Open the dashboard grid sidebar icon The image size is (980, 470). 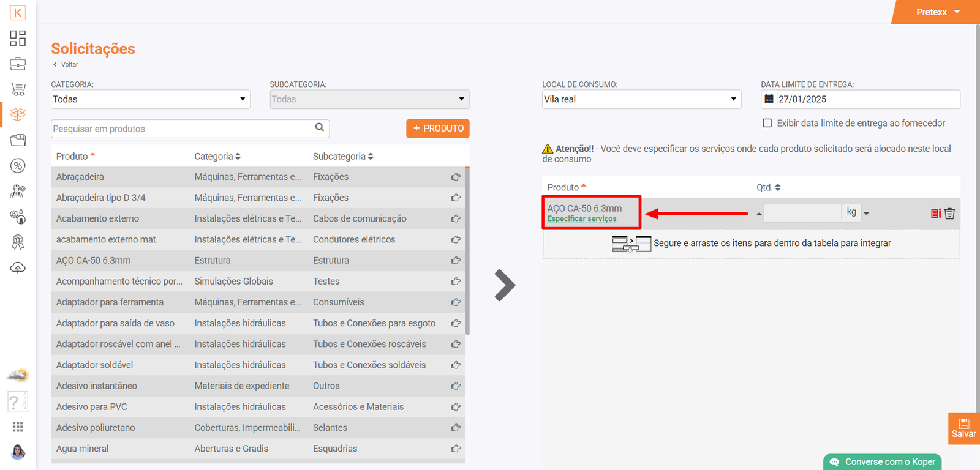(18, 38)
